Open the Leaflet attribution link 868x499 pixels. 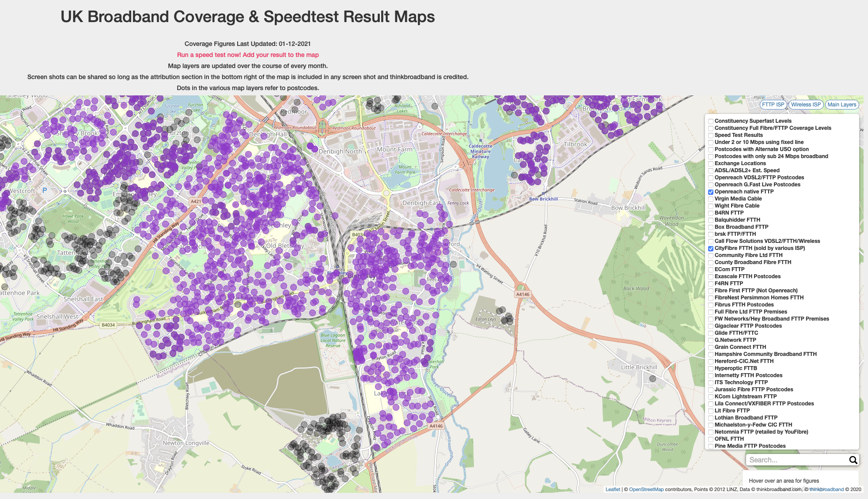click(613, 489)
